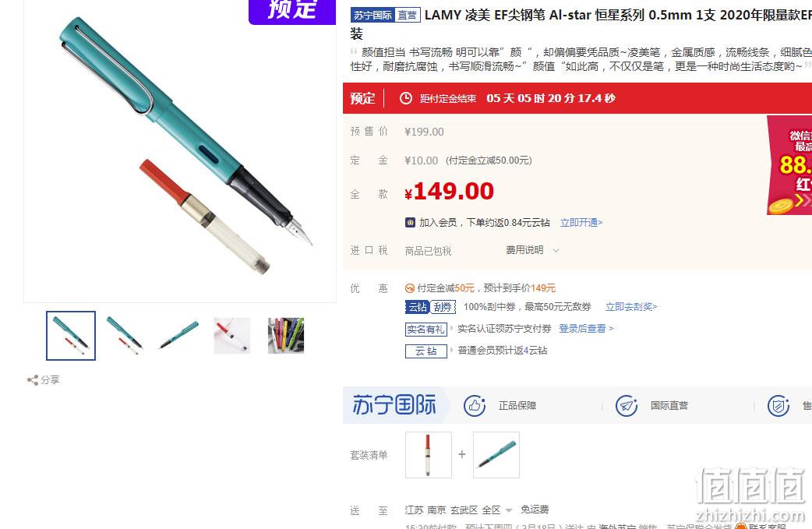Click the 立即开通 membership link

tap(581, 223)
